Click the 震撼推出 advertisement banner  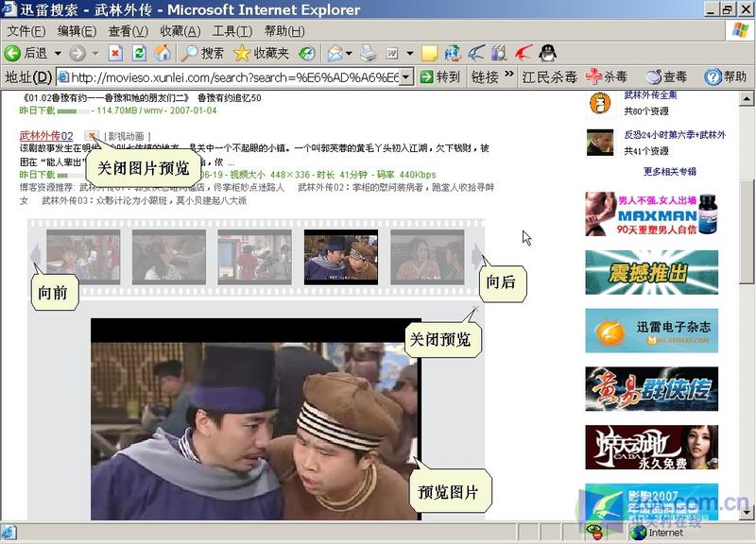(x=651, y=272)
